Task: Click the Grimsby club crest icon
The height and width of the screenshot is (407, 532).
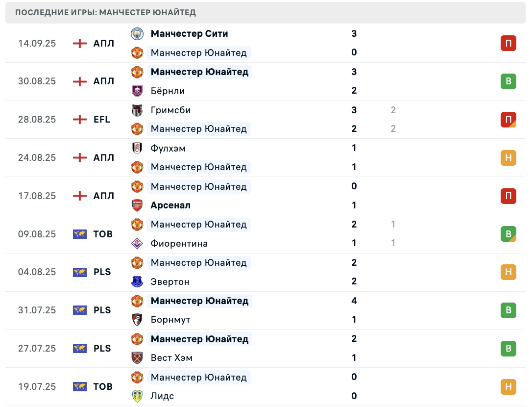Action: 137,110
